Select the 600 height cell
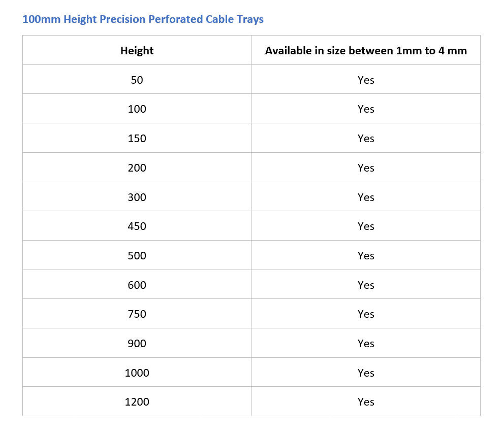Image resolution: width=504 pixels, height=435 pixels. click(137, 285)
